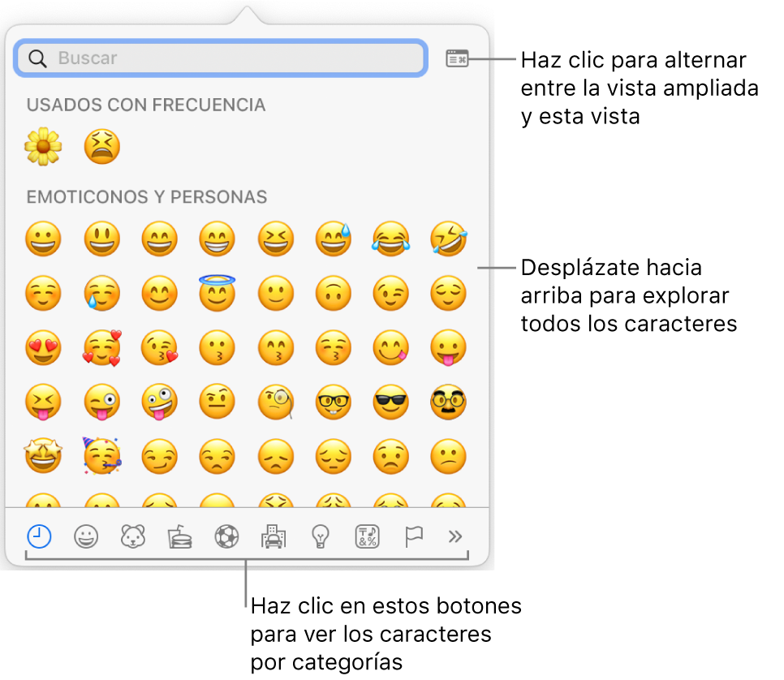Screen dimensions: 784x680
Task: Open the activity soccer ball category
Action: click(x=227, y=536)
